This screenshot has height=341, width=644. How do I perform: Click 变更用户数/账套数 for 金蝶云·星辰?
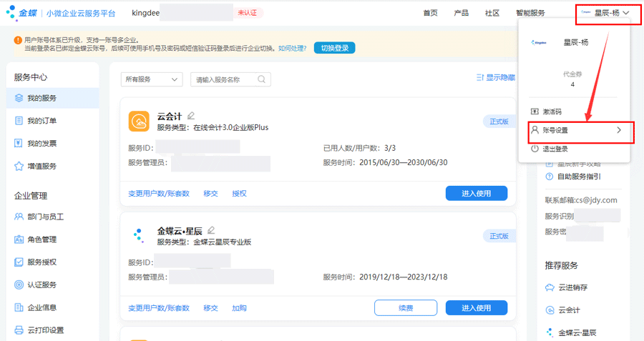[159, 308]
